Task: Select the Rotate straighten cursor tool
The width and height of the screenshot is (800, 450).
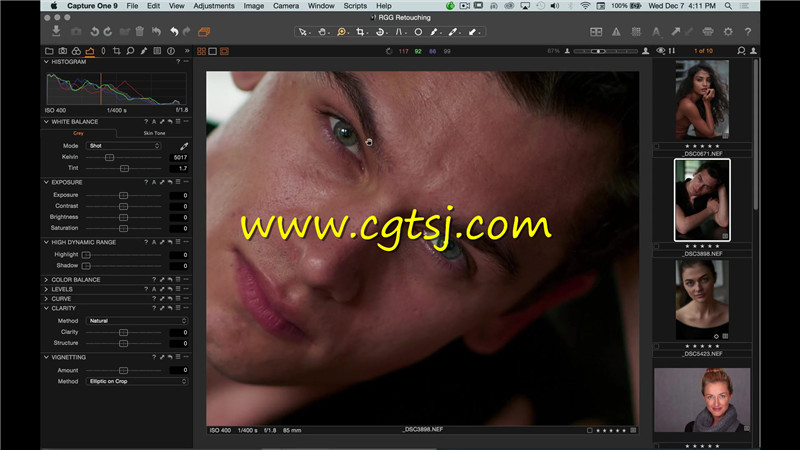Action: (380, 32)
